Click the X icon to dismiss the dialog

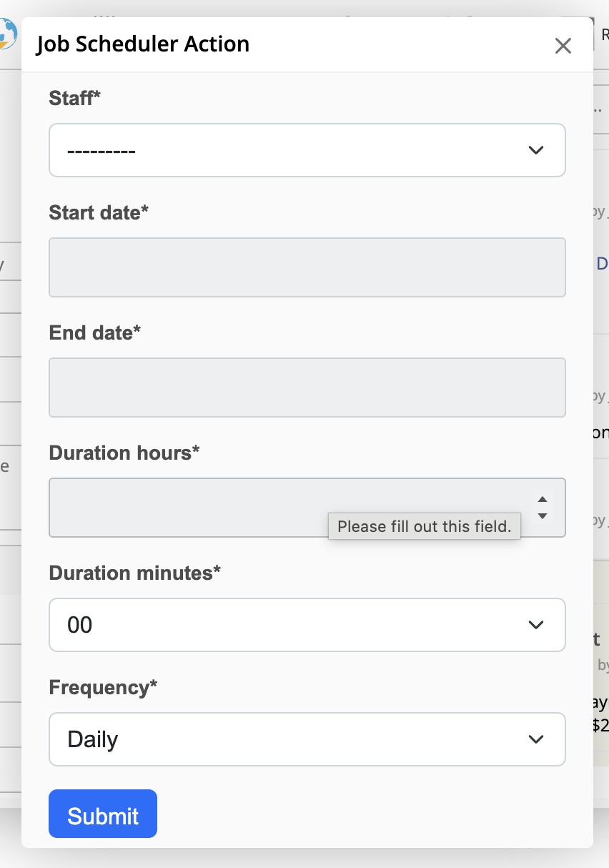coord(563,46)
